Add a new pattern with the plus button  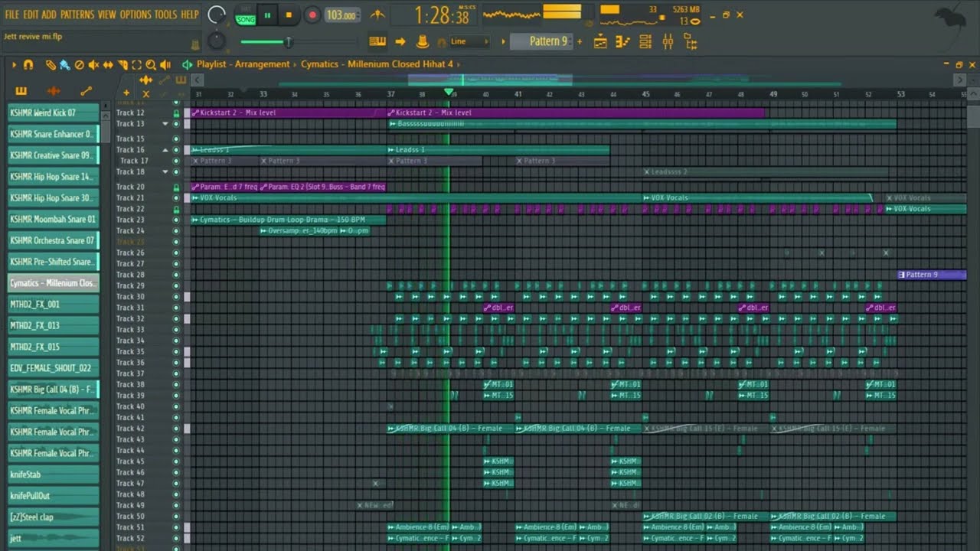point(579,41)
